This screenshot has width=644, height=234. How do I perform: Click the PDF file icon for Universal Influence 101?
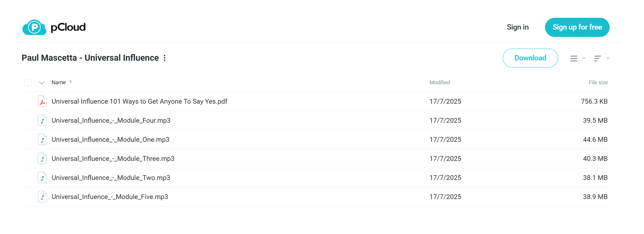42,101
